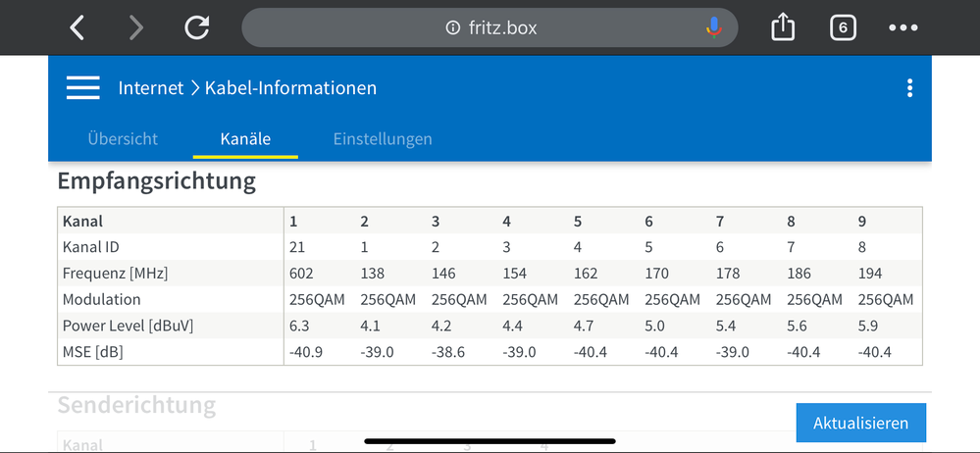980x453 pixels.
Task: Go forward with browser forward arrow
Action: point(135,27)
